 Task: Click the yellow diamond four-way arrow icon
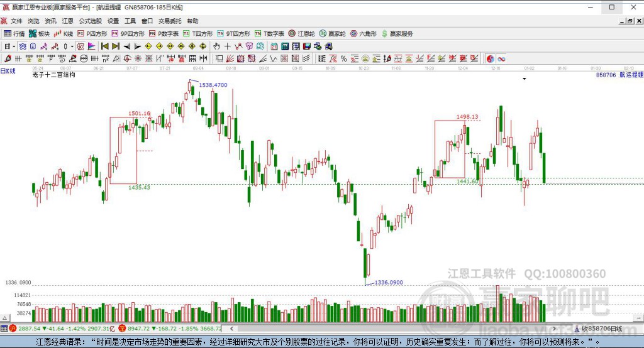coord(203,46)
